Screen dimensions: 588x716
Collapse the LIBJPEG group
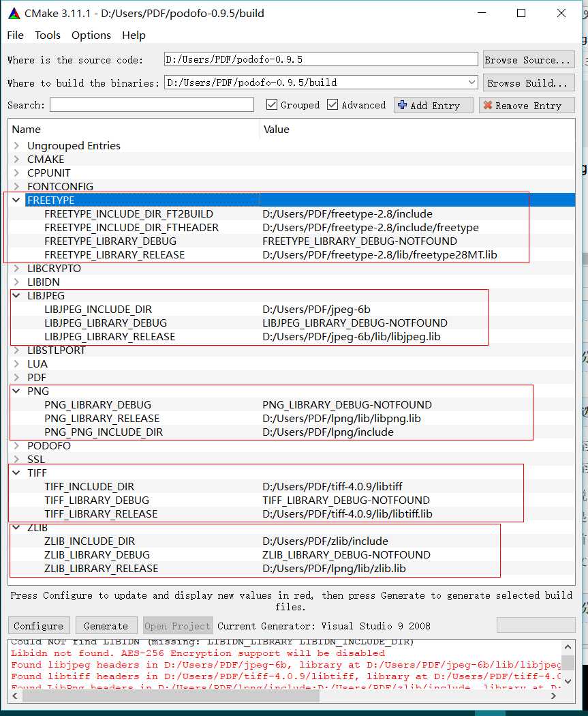tap(16, 295)
